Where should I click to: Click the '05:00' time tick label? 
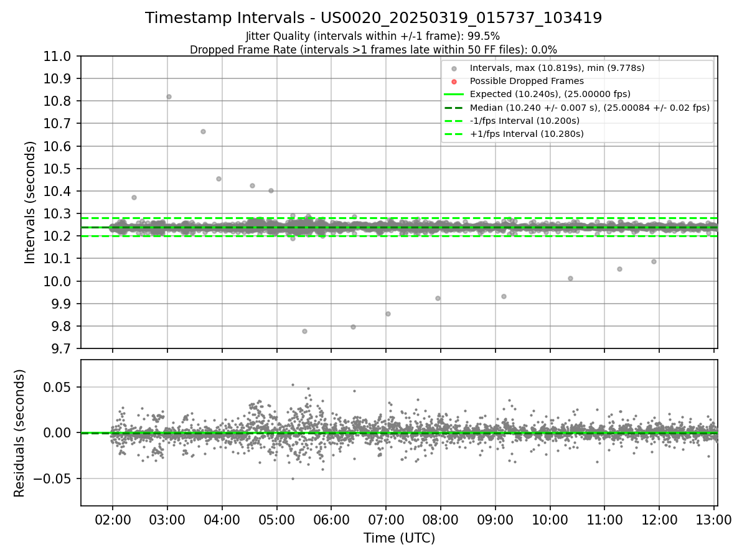[277, 520]
